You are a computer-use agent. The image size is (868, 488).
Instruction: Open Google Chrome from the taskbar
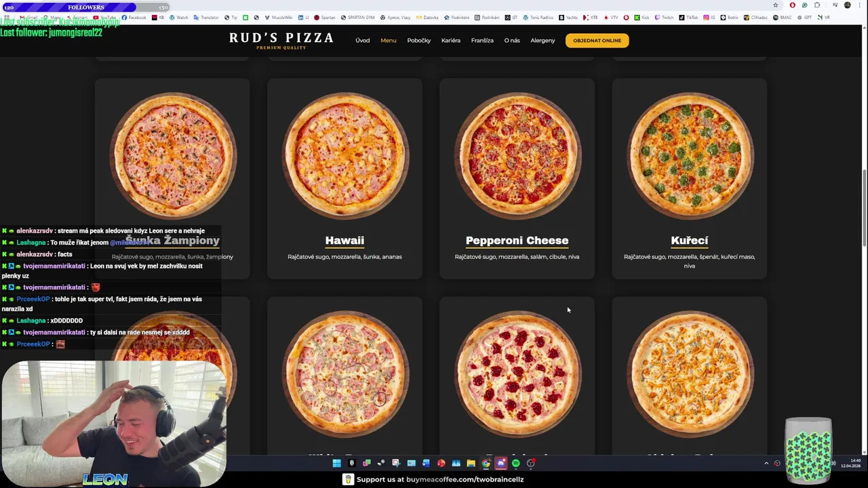point(486,463)
